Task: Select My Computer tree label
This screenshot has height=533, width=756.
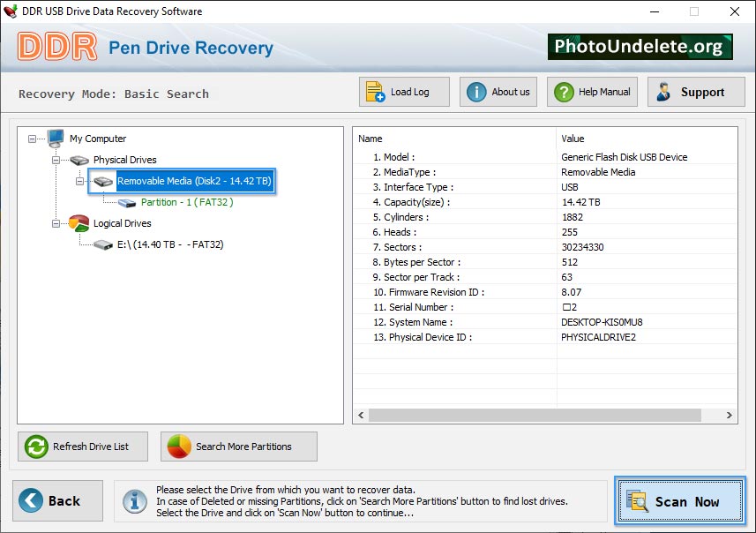Action: pos(98,139)
